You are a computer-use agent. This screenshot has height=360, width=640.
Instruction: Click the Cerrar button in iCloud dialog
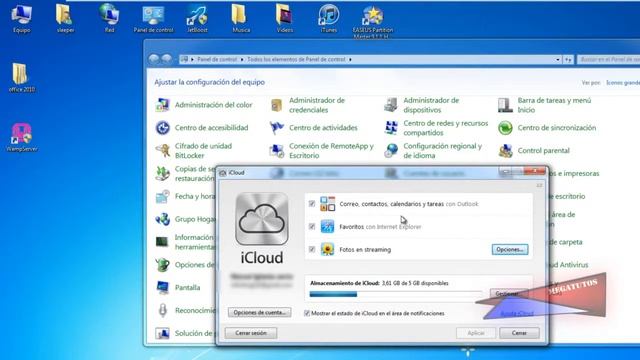[x=519, y=333]
